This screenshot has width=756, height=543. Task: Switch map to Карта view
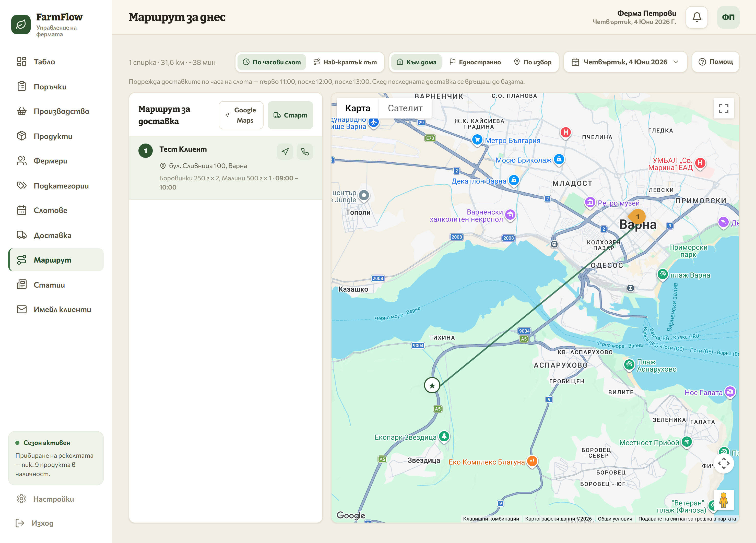[358, 108]
